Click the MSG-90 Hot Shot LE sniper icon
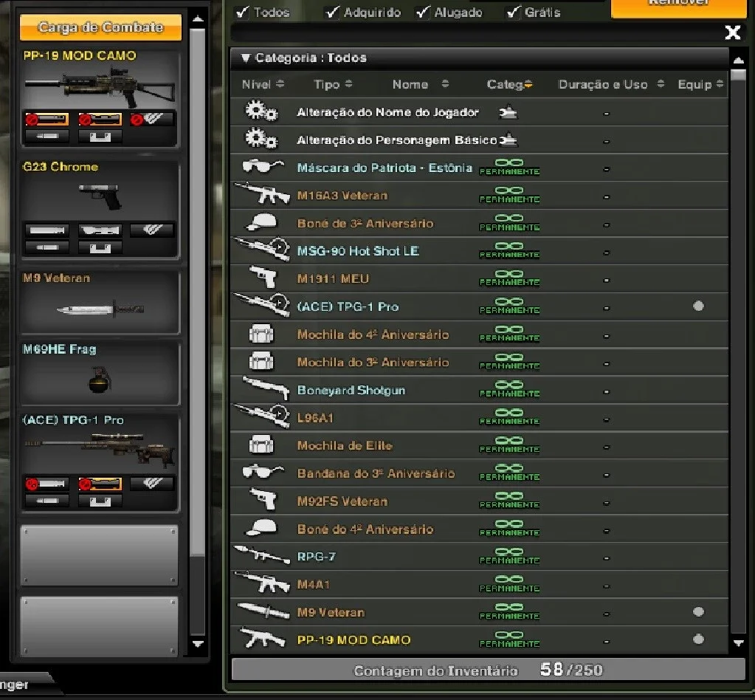 [262, 250]
